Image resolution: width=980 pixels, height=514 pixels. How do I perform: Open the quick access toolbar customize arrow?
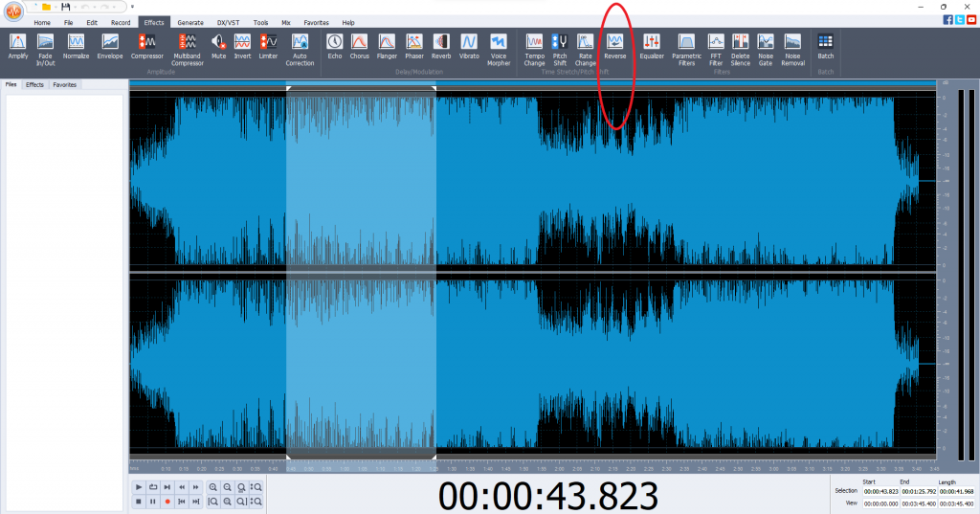pyautogui.click(x=132, y=7)
